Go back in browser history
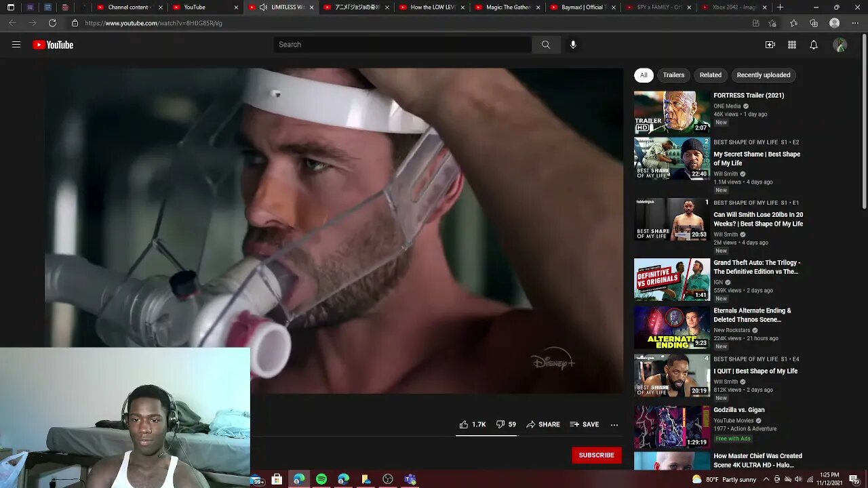 tap(12, 23)
